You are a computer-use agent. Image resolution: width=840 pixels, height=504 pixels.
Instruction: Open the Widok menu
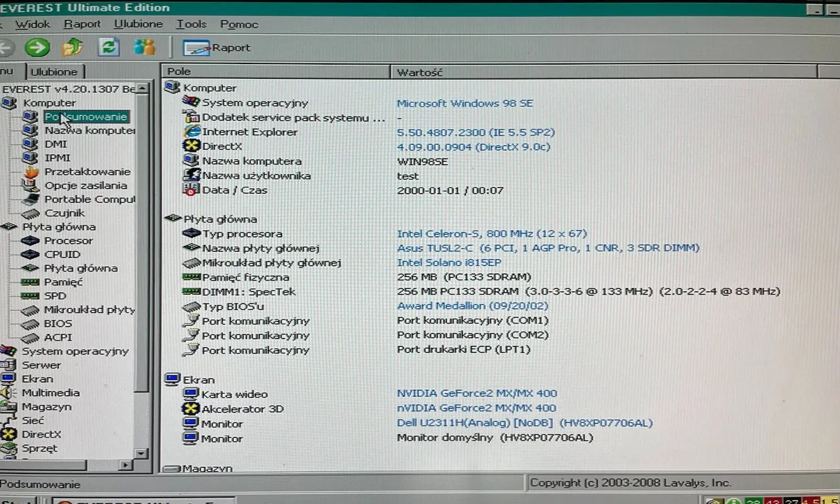pyautogui.click(x=33, y=24)
